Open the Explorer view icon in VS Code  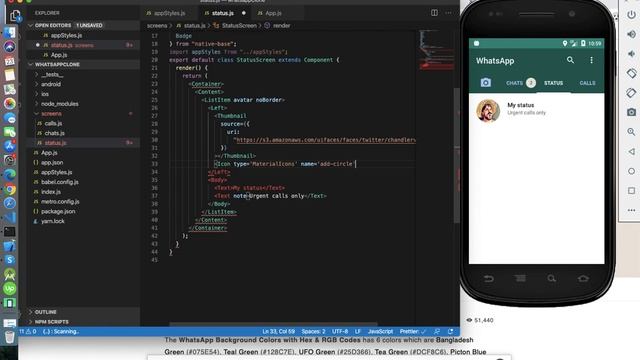coord(15,16)
